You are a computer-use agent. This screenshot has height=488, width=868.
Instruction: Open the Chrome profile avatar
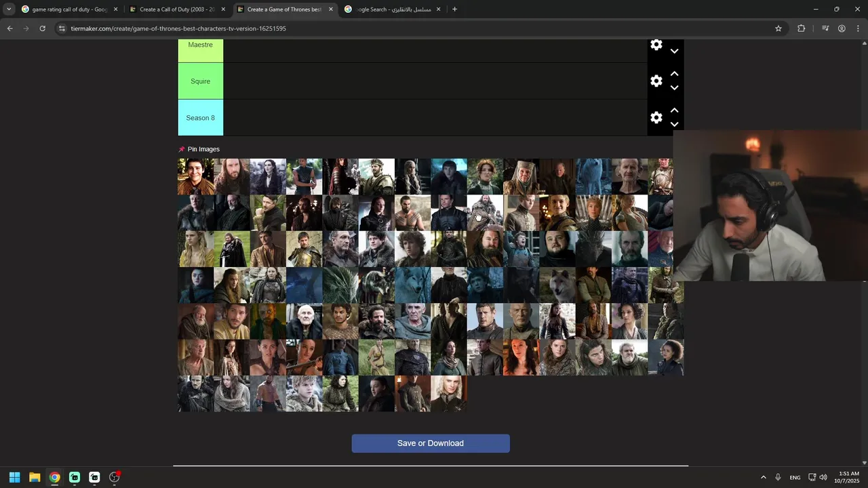pyautogui.click(x=842, y=28)
